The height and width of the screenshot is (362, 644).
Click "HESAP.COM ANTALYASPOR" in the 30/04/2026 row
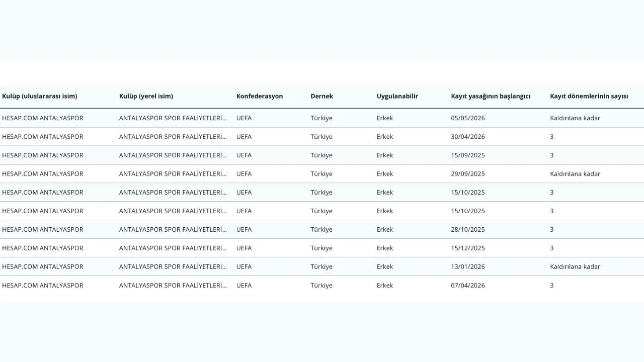(x=43, y=137)
